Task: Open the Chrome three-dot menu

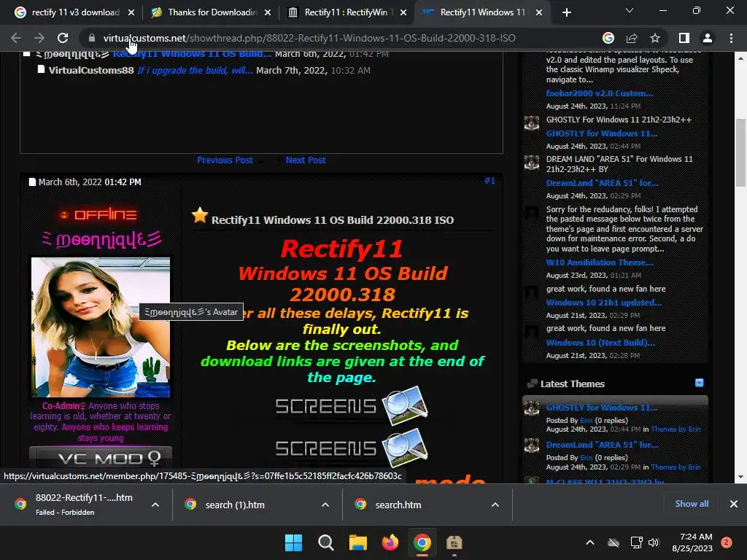Action: [x=731, y=38]
